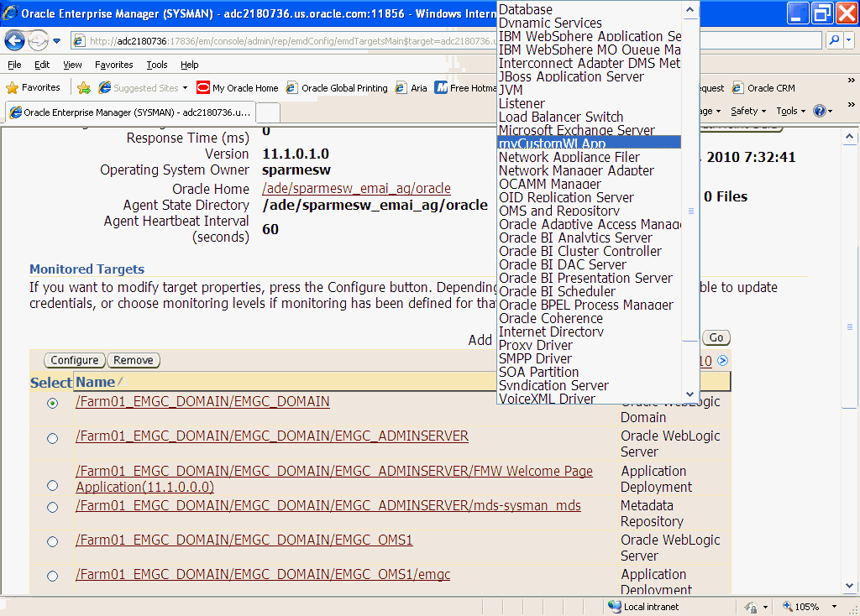Choose Oracle BI Scheduler in list
This screenshot has height=616, width=860.
pos(590,291)
